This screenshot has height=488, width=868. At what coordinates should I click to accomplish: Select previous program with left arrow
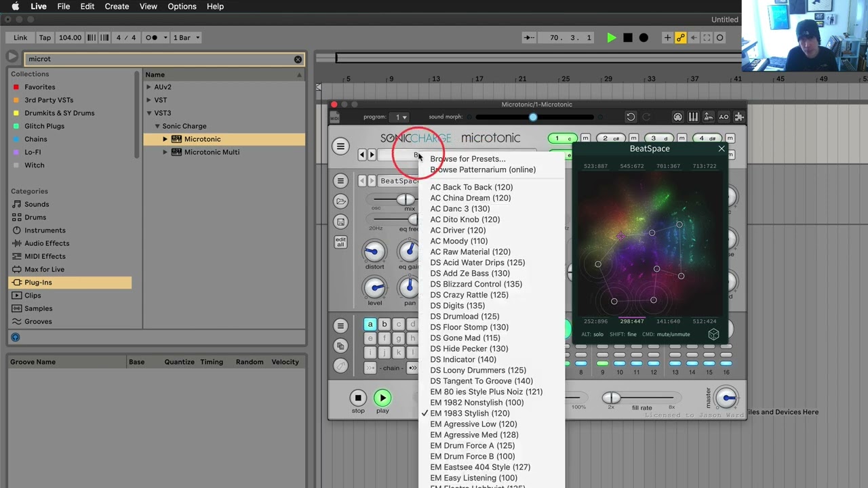click(x=362, y=155)
